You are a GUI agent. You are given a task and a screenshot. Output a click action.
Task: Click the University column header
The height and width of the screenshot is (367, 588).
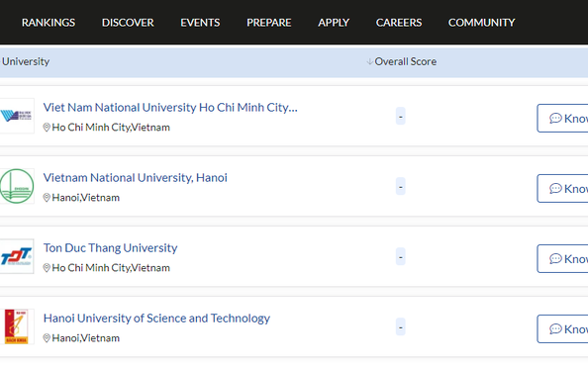26,61
